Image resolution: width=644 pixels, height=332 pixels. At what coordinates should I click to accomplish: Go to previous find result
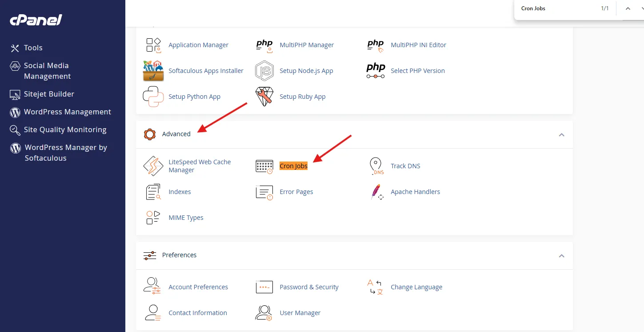(x=628, y=8)
